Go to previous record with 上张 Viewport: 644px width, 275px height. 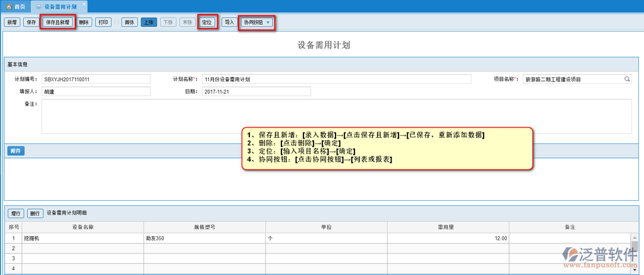pos(149,22)
